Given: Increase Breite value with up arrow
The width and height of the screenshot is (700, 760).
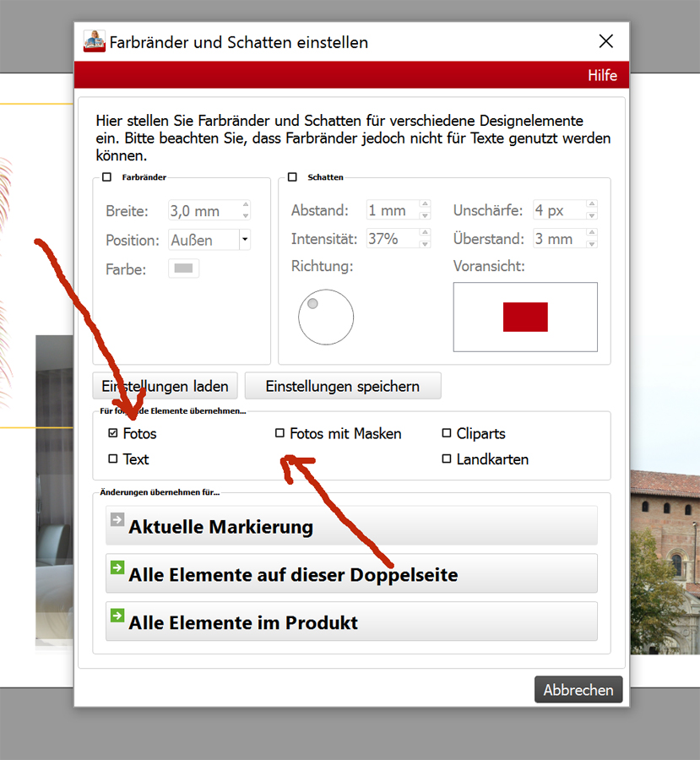Looking at the screenshot, I should click(x=246, y=205).
